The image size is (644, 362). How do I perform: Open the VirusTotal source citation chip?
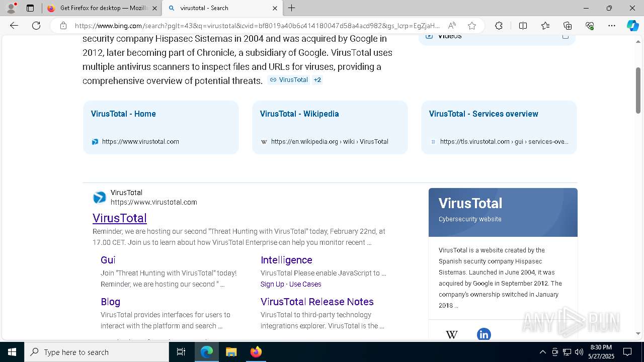tap(288, 80)
